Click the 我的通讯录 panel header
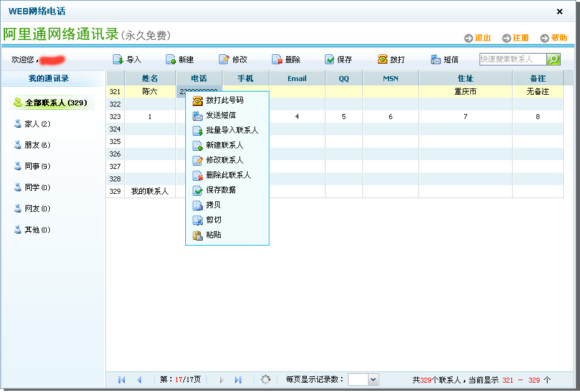The width and height of the screenshot is (580, 392). coord(53,79)
